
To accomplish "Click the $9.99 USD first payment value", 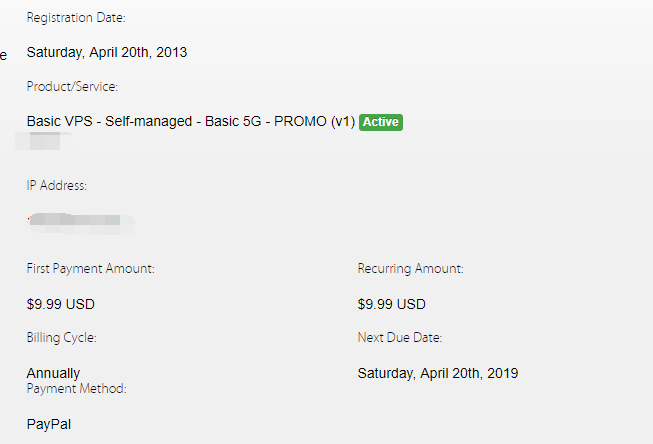I will point(60,304).
